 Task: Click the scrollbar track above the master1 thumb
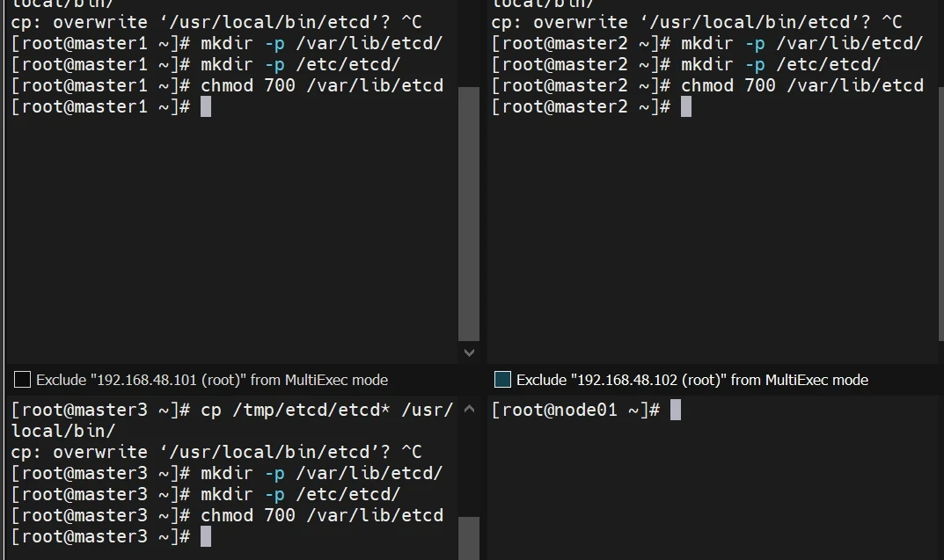tap(469, 44)
